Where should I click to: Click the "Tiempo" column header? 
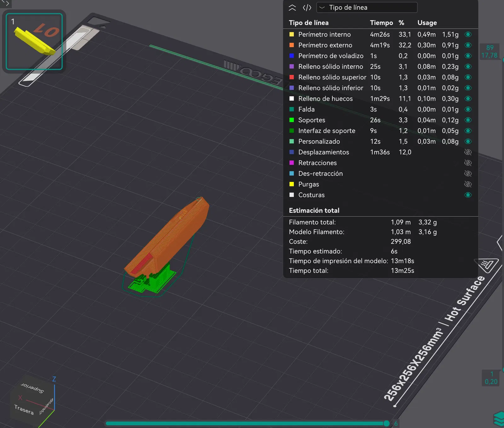click(x=381, y=23)
